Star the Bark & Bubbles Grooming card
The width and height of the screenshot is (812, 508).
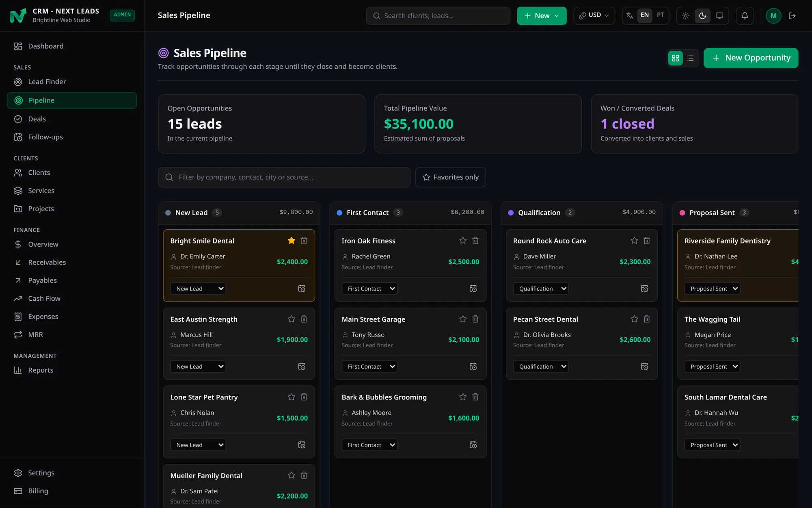463,397
